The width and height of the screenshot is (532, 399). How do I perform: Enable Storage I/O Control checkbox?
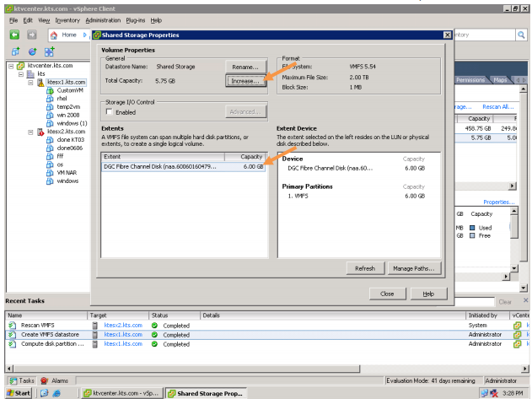(x=109, y=111)
